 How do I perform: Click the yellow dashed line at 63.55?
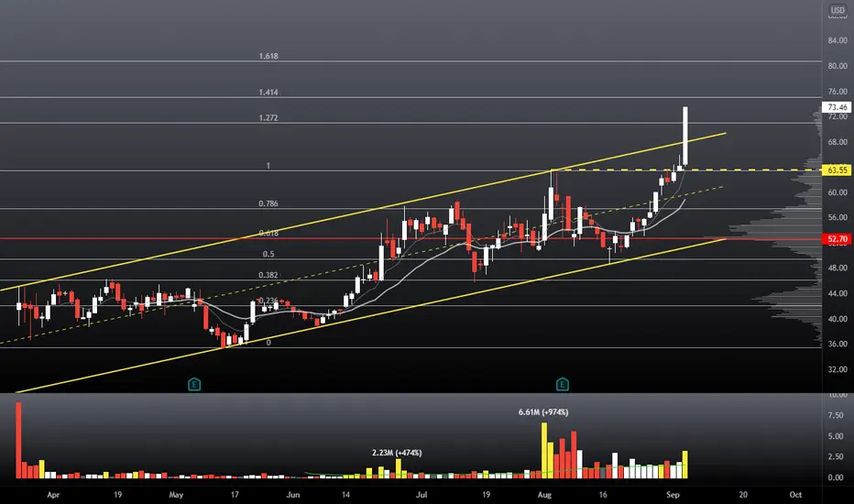point(686,170)
